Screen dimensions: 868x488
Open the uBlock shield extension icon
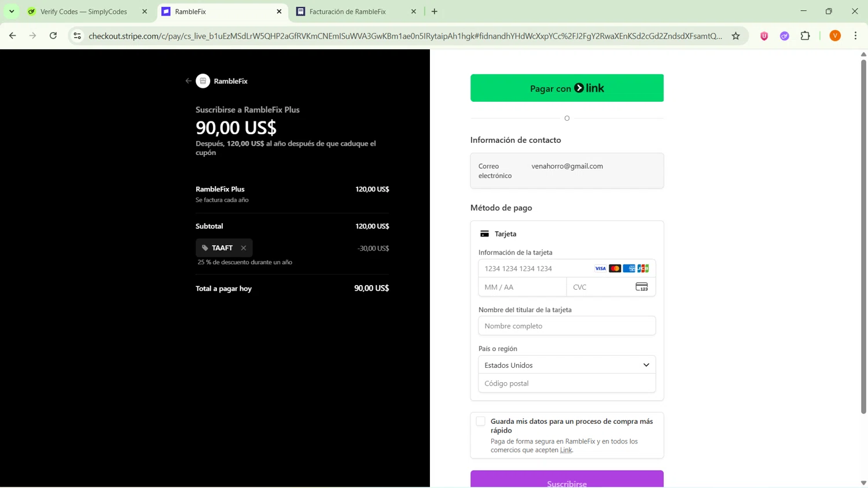(x=764, y=36)
